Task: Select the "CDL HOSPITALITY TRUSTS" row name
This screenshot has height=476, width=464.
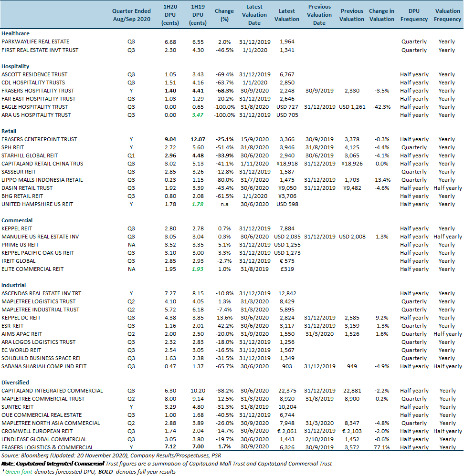Action: pos(33,83)
